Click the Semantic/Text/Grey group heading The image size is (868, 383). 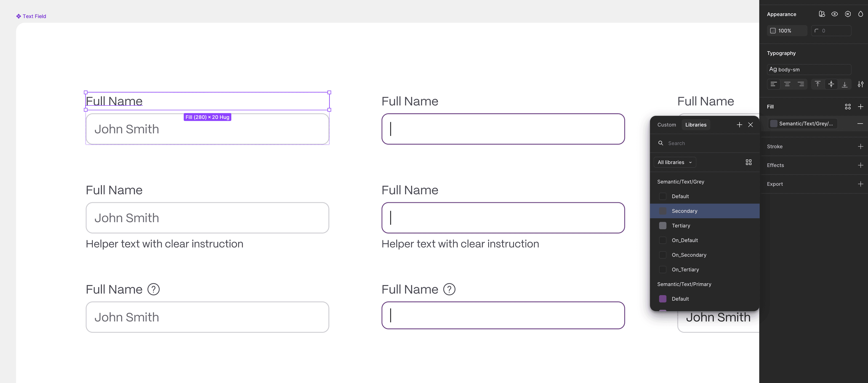pyautogui.click(x=681, y=181)
